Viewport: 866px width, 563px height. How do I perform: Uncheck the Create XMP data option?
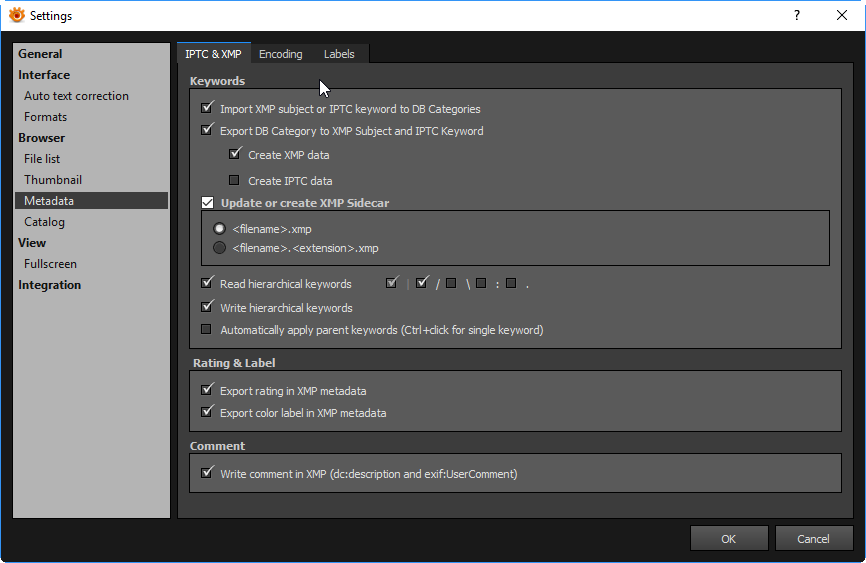point(235,155)
